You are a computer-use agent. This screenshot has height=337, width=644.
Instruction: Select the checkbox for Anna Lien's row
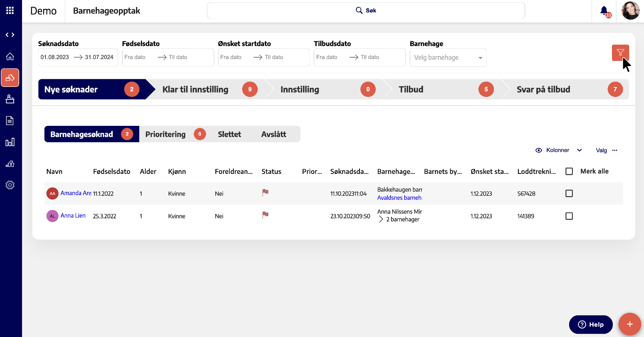(569, 216)
